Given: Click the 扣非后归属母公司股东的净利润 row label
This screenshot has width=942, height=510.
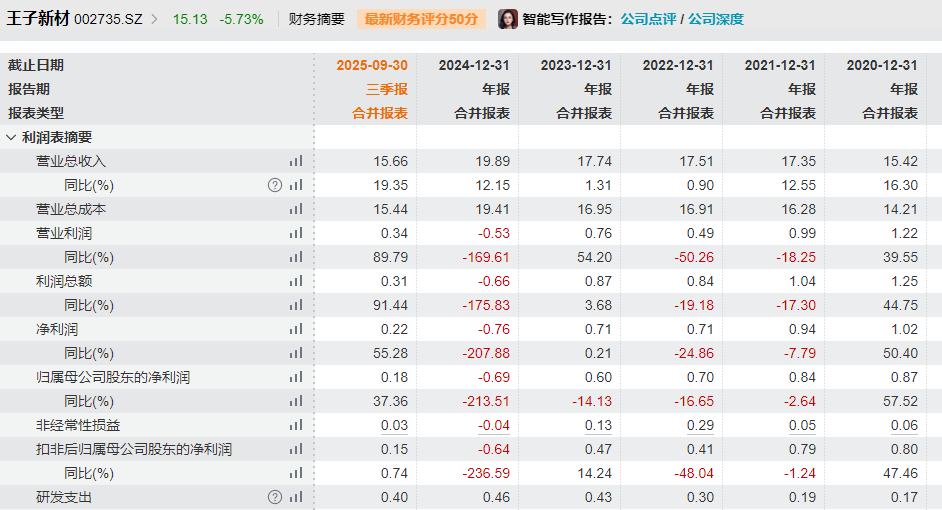Looking at the screenshot, I should (134, 449).
